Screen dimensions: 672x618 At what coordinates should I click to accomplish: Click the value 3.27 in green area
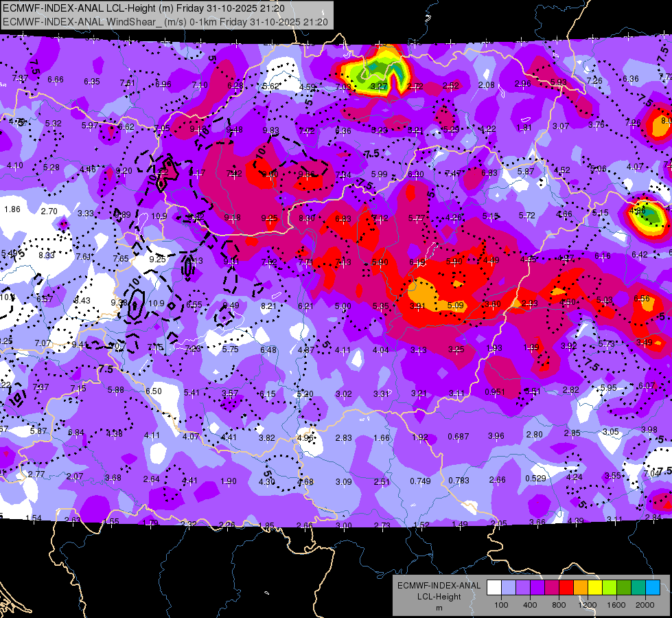click(379, 87)
